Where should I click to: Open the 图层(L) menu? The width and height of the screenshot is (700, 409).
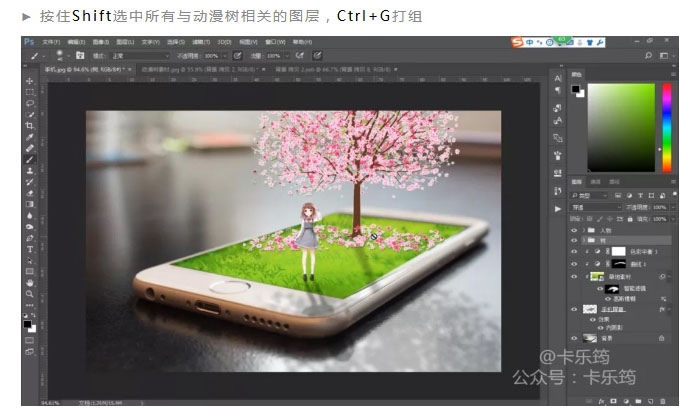tap(125, 42)
